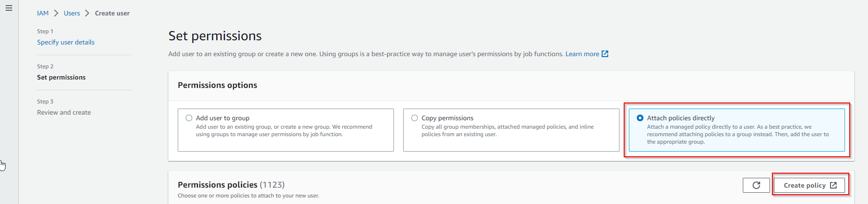Screen dimensions: 868x204
Task: Select the "Add user to group" radio button
Action: 189,118
